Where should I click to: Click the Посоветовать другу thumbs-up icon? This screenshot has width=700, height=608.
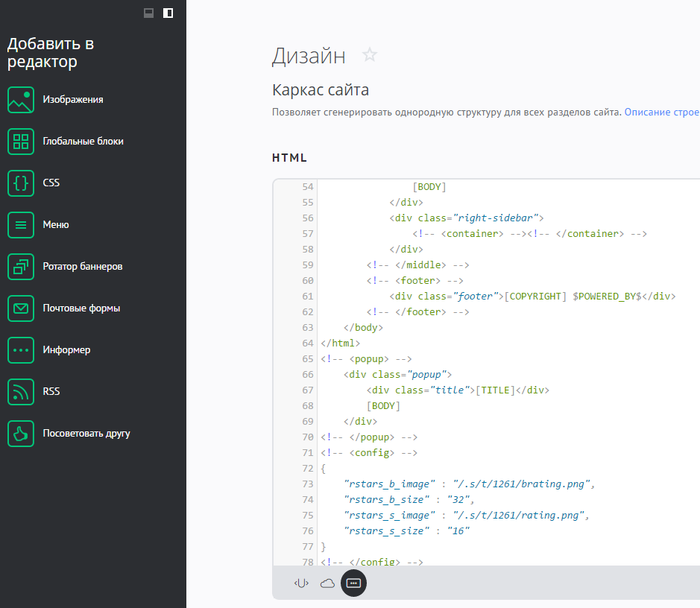(x=21, y=434)
